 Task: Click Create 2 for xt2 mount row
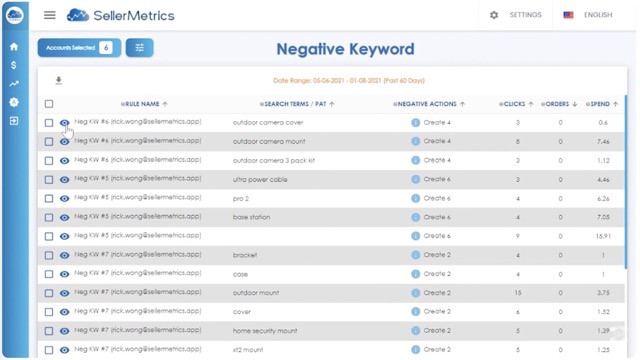point(437,349)
